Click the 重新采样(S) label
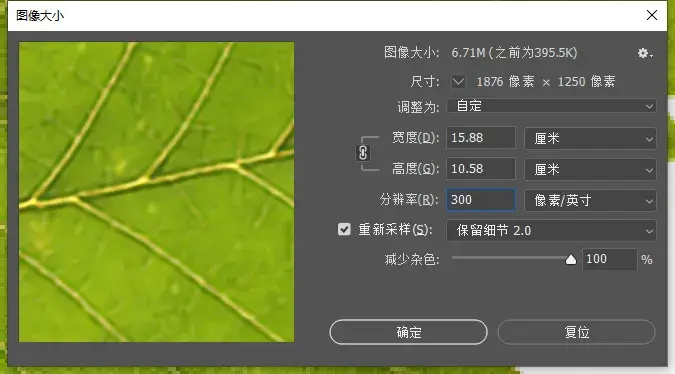The width and height of the screenshot is (675, 374). click(395, 229)
